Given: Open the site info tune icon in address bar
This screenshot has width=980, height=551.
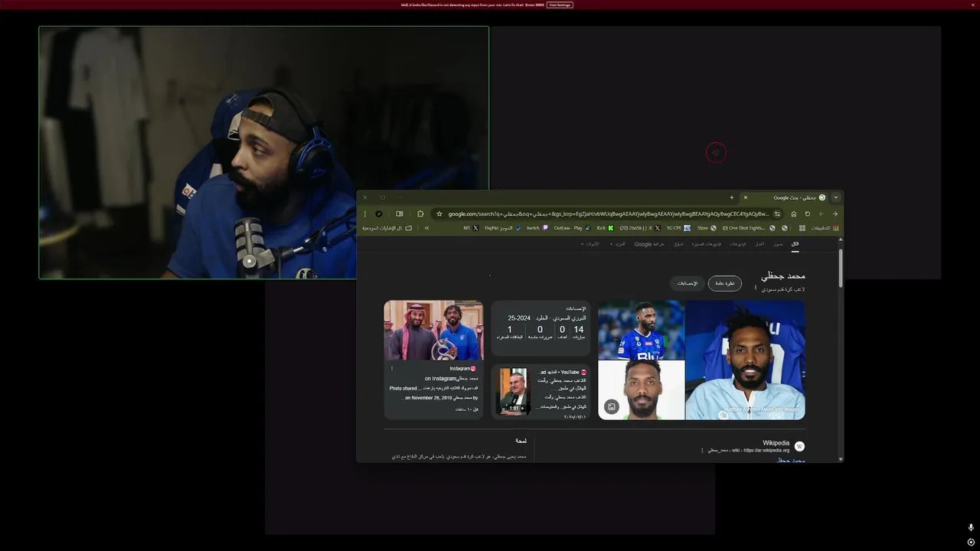Looking at the screenshot, I should coord(777,214).
